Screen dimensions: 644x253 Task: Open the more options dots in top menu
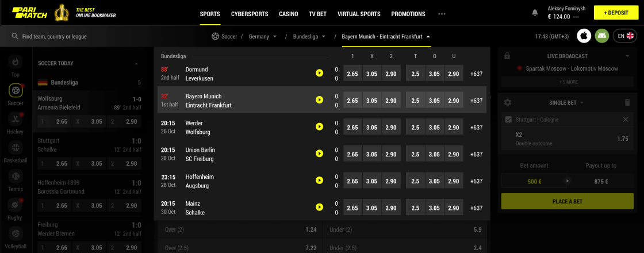click(442, 14)
